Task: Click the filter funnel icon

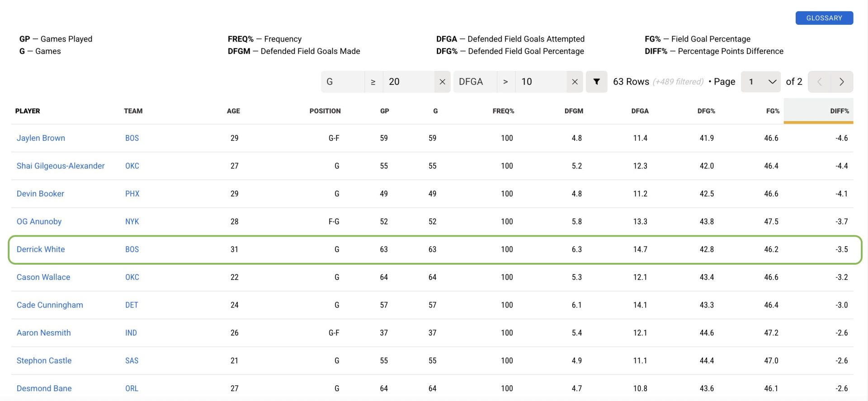Action: [596, 82]
